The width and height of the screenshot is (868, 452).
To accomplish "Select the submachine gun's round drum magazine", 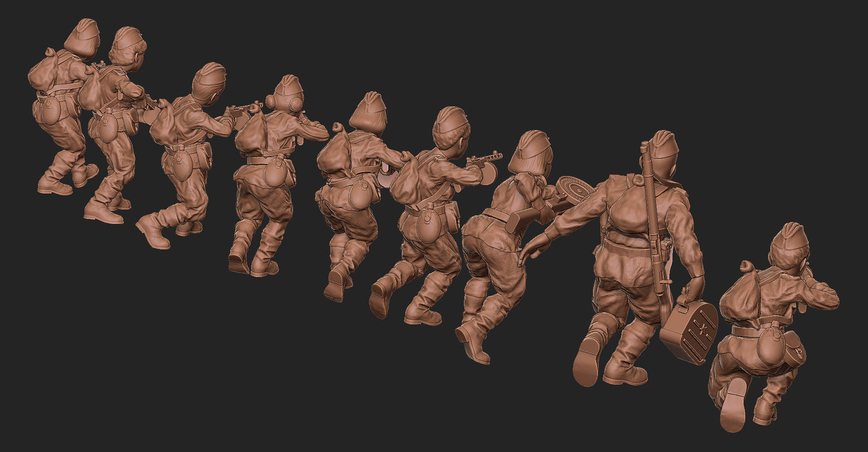I will coord(488,173).
